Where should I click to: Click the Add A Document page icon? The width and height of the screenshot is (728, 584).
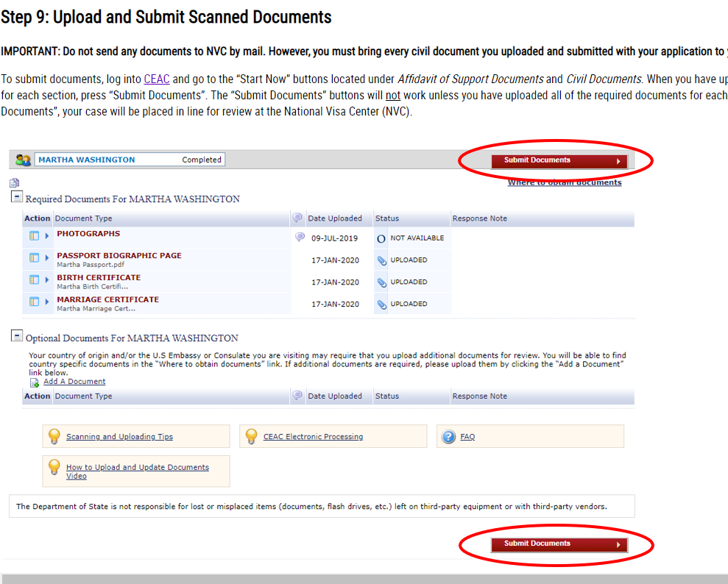(x=34, y=382)
